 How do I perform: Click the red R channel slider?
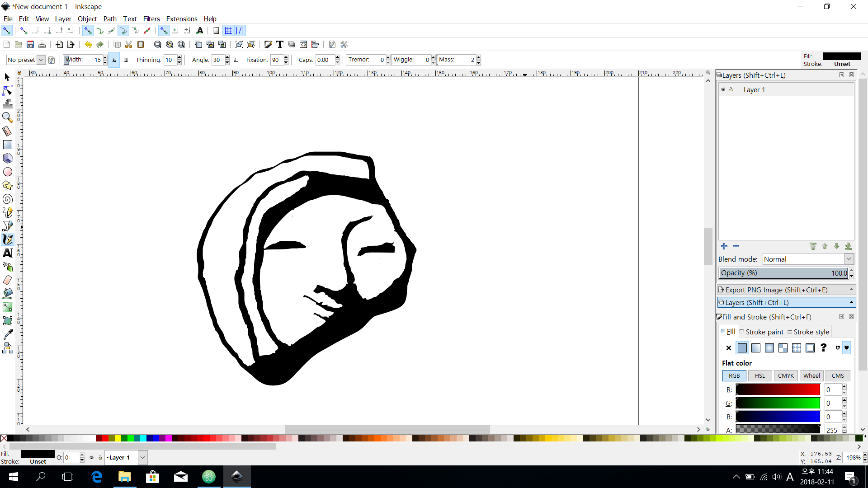[778, 389]
